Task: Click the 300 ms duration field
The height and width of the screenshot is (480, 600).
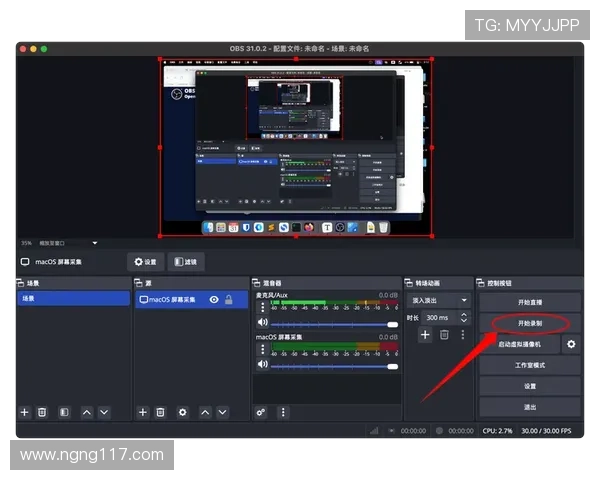Action: tap(441, 318)
